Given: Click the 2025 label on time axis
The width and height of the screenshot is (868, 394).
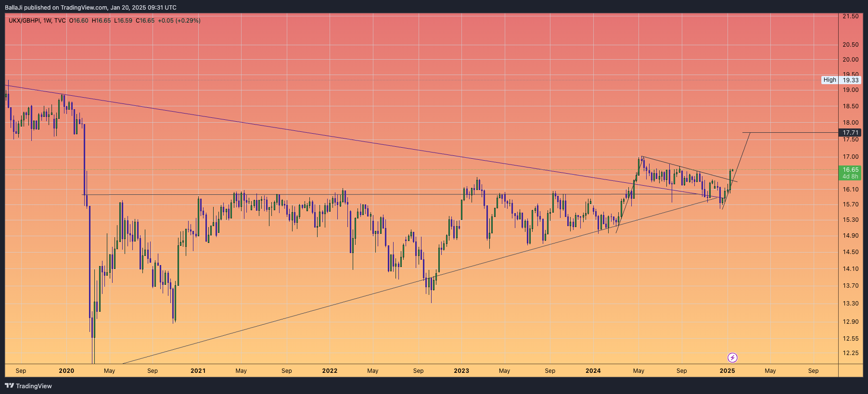Looking at the screenshot, I should (727, 371).
